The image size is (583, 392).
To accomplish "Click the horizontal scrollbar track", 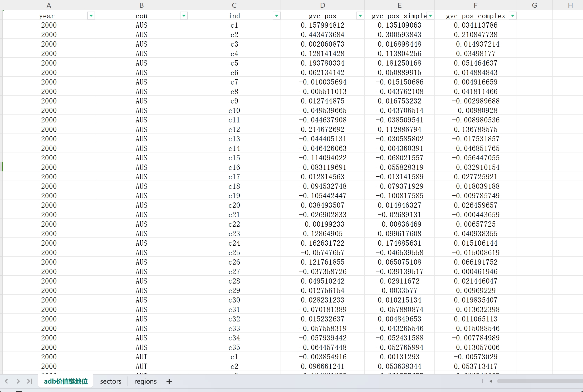I will [x=540, y=381].
